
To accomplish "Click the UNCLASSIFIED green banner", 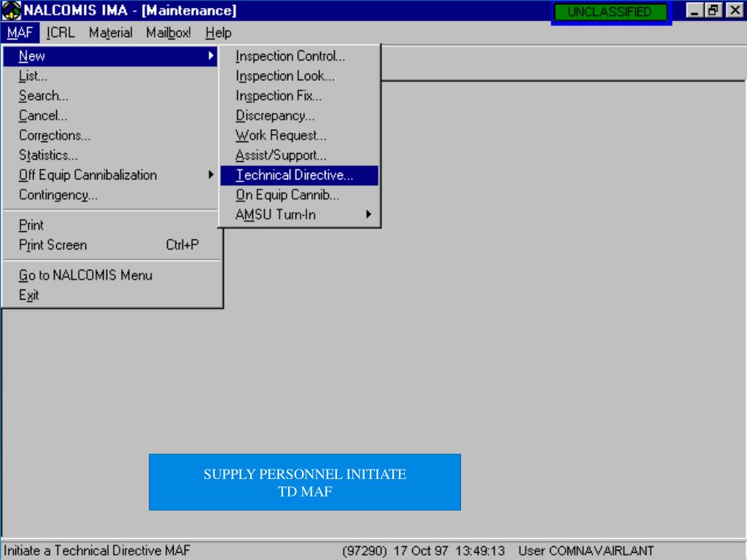I will (611, 12).
